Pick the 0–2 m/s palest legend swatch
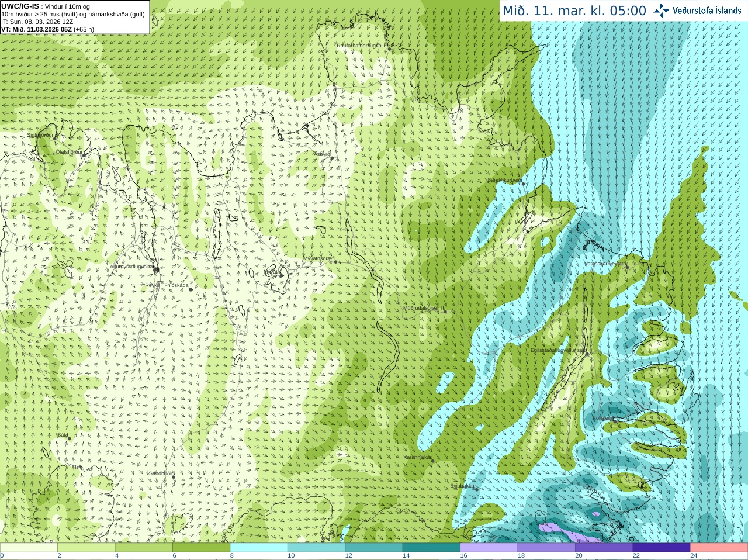This screenshot has height=560, width=748. click(29, 548)
